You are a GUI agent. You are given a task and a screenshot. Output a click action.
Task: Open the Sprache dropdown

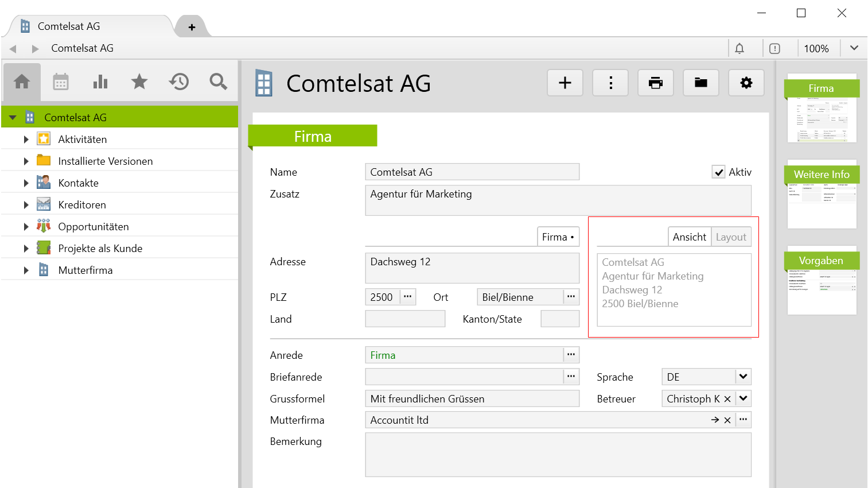point(743,377)
